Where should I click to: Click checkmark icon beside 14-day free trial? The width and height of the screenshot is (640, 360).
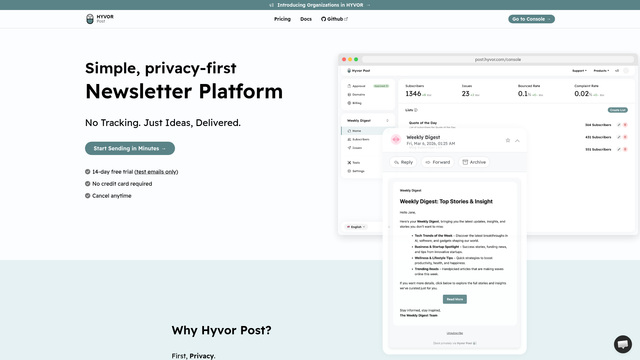(87, 172)
